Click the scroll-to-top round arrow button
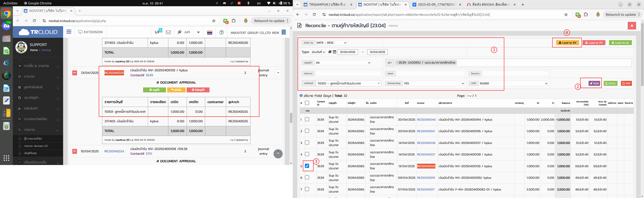 278,154
